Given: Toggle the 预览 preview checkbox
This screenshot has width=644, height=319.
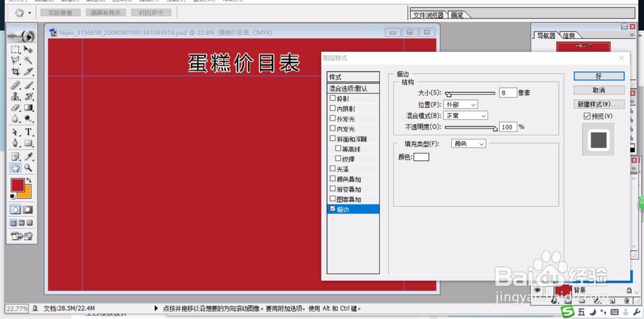Looking at the screenshot, I should coord(587,116).
